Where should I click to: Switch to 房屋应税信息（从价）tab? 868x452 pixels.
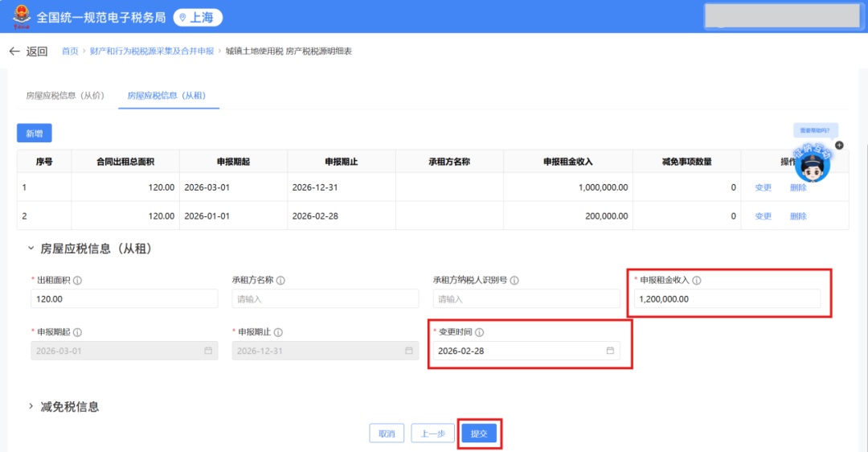click(x=64, y=96)
